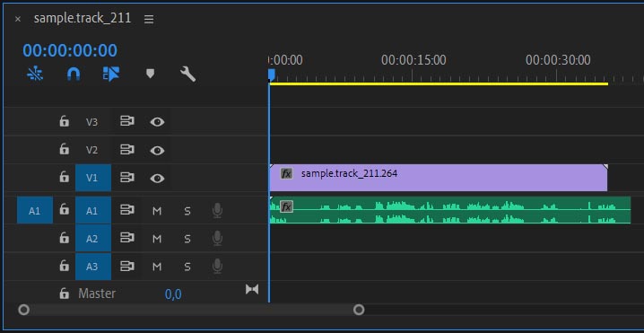
Task: Click the ruler at 00:00:30:00
Action: pyautogui.click(x=558, y=60)
